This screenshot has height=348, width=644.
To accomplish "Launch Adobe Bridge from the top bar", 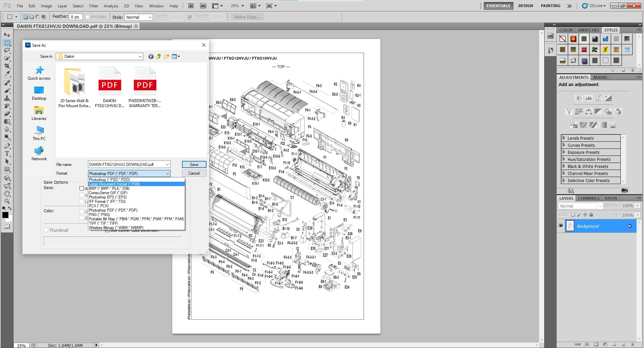I will coord(191,6).
